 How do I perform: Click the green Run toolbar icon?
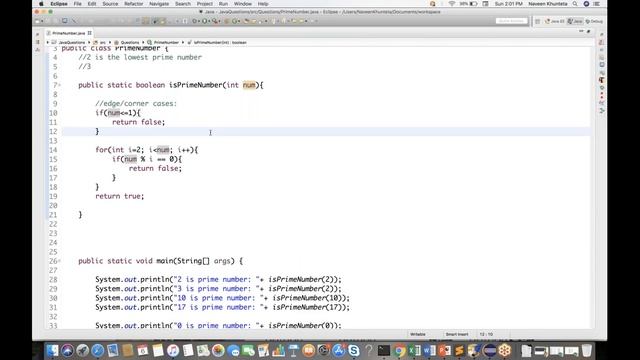tap(204, 21)
